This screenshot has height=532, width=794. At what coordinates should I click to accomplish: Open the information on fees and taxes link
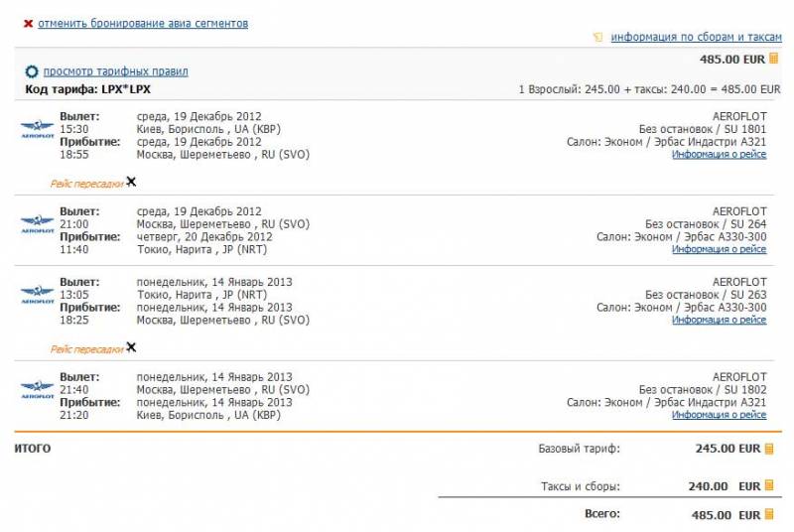tap(697, 37)
